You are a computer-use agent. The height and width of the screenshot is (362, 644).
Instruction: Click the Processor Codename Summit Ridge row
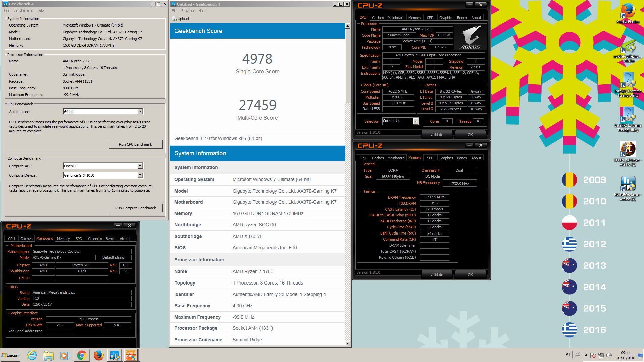pos(257,340)
